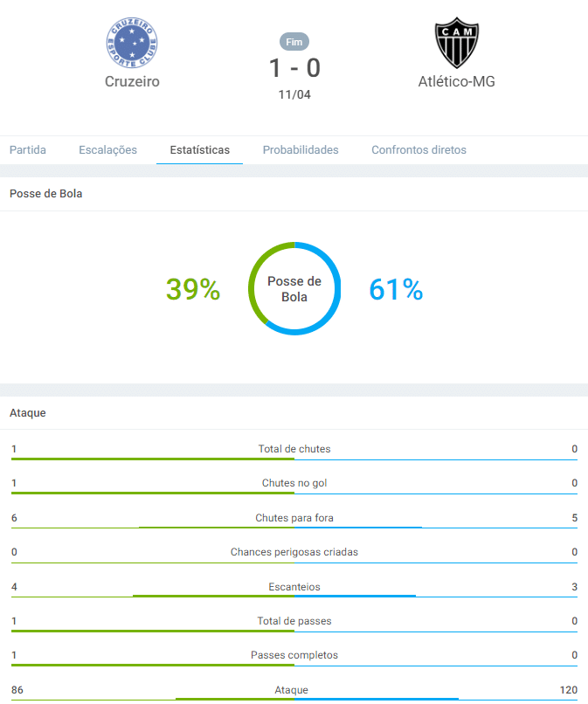Select the Estatísticas tab
Image resolution: width=588 pixels, height=704 pixels.
[x=200, y=150]
